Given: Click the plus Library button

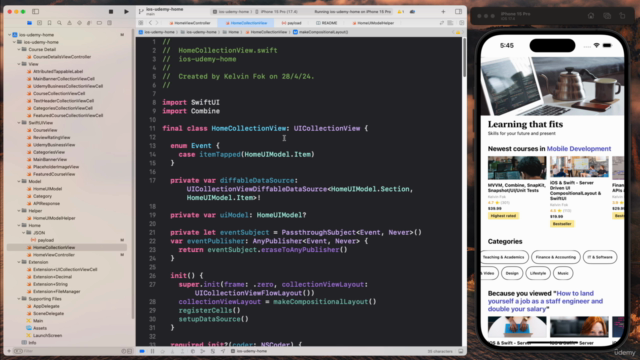Looking at the screenshot, I should click(x=443, y=12).
